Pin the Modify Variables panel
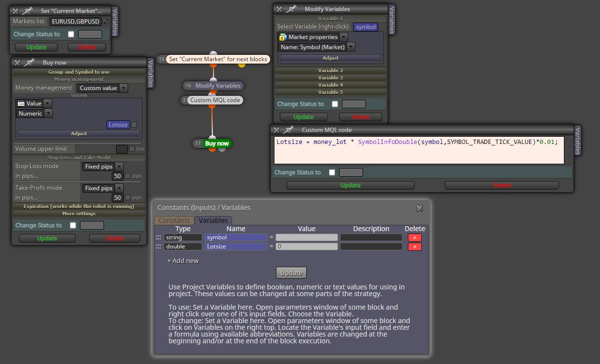 pyautogui.click(x=292, y=9)
